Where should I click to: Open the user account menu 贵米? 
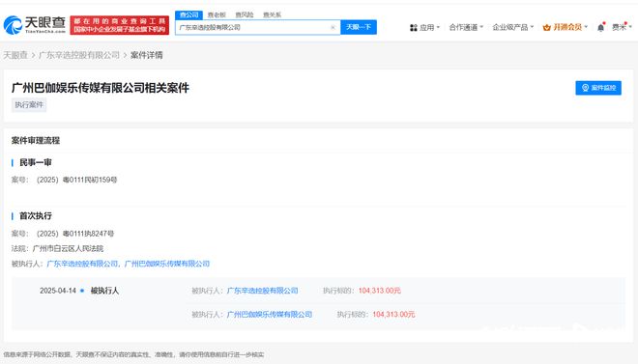(622, 27)
